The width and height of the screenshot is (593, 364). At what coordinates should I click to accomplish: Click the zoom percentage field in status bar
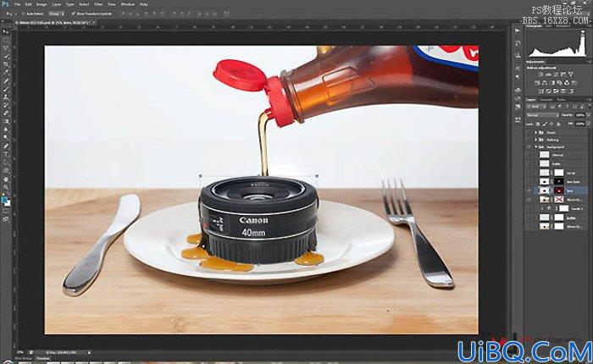click(x=20, y=352)
